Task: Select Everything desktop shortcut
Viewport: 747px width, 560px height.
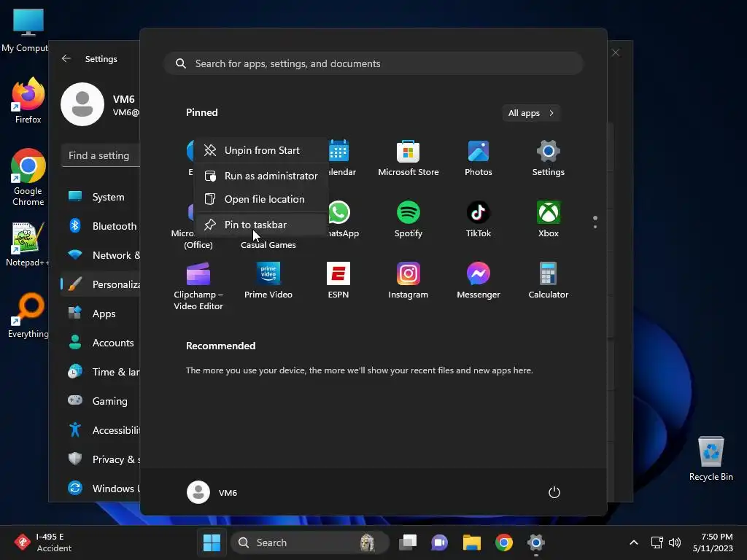Action: pyautogui.click(x=28, y=315)
